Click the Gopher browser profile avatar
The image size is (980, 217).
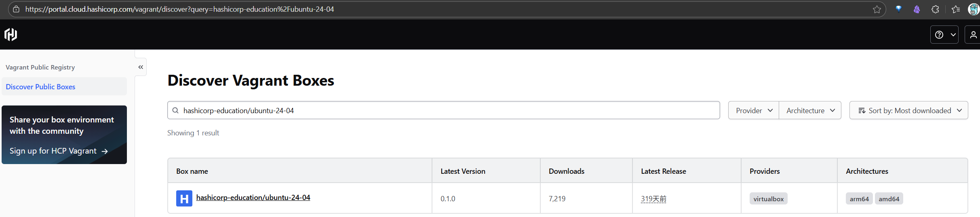(974, 9)
